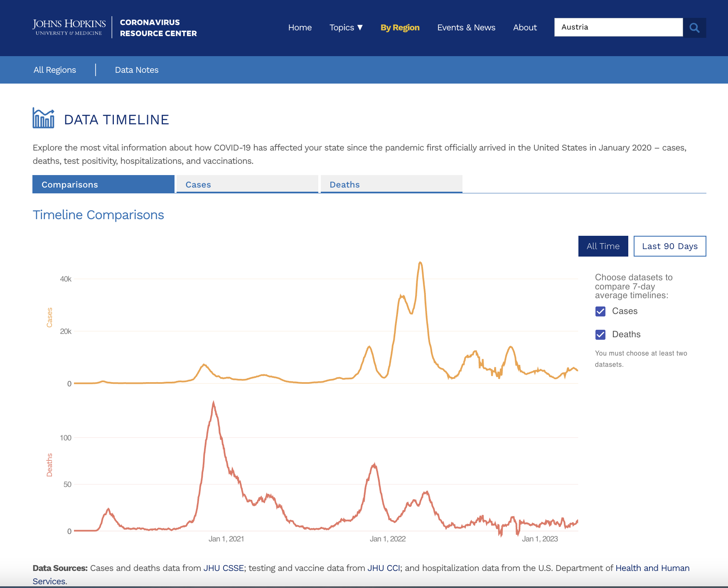Switch to the Deaths tab
This screenshot has height=588, width=728.
click(391, 185)
